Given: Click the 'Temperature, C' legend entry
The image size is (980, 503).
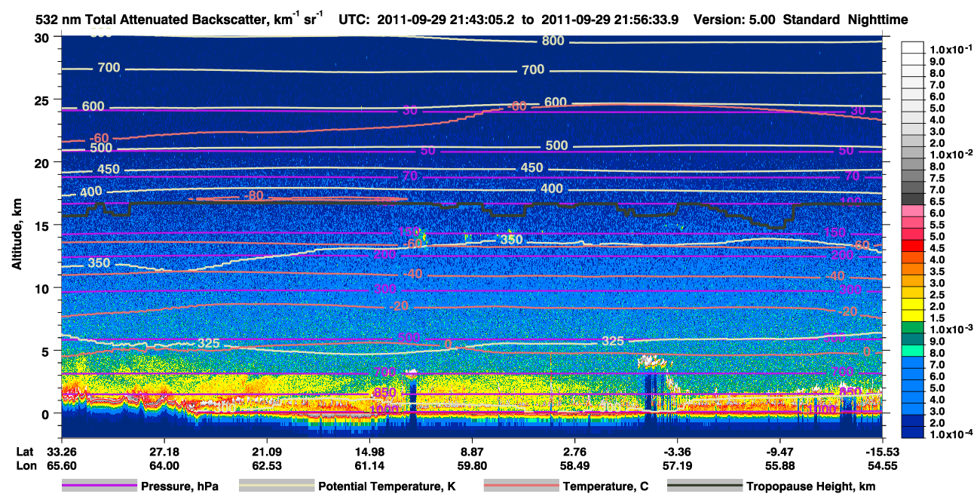Looking at the screenshot, I should [x=605, y=486].
